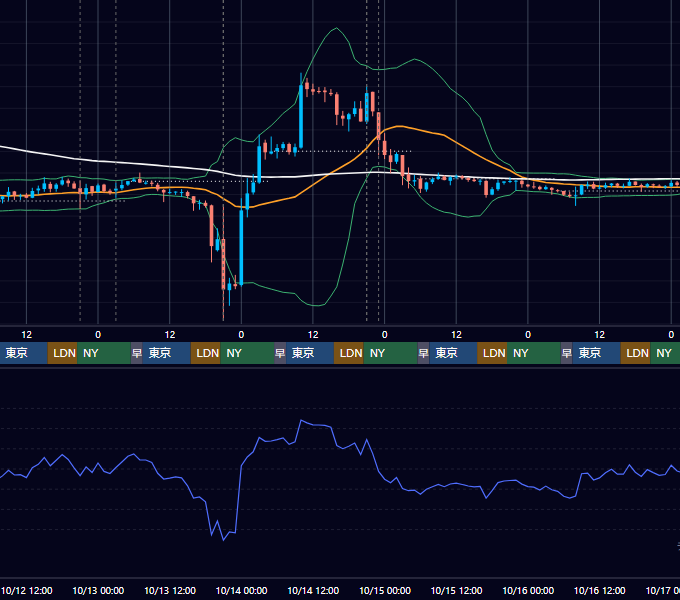Click the upper green Bollinger band peak
Viewport: 680px width, 600px height.
[336, 28]
